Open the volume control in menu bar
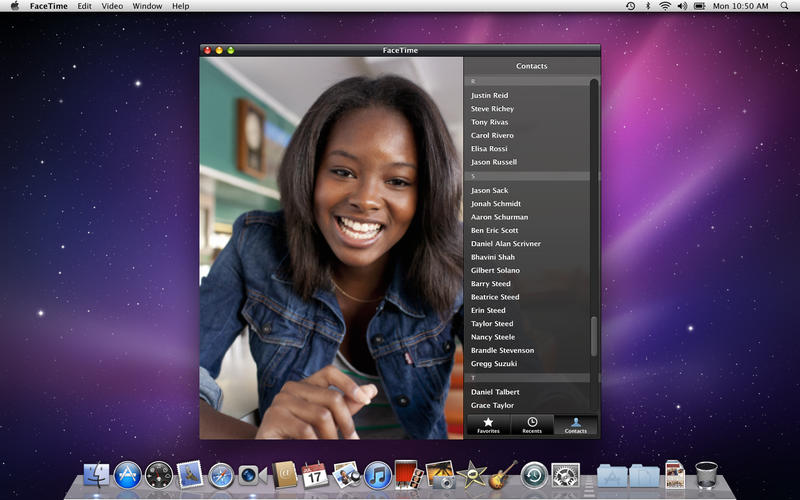 (x=682, y=6)
